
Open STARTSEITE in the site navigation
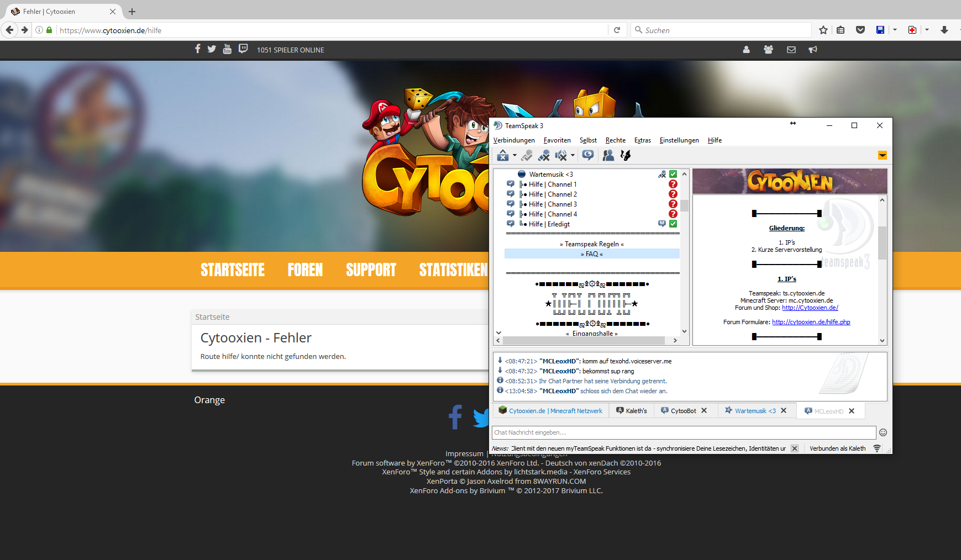click(233, 270)
